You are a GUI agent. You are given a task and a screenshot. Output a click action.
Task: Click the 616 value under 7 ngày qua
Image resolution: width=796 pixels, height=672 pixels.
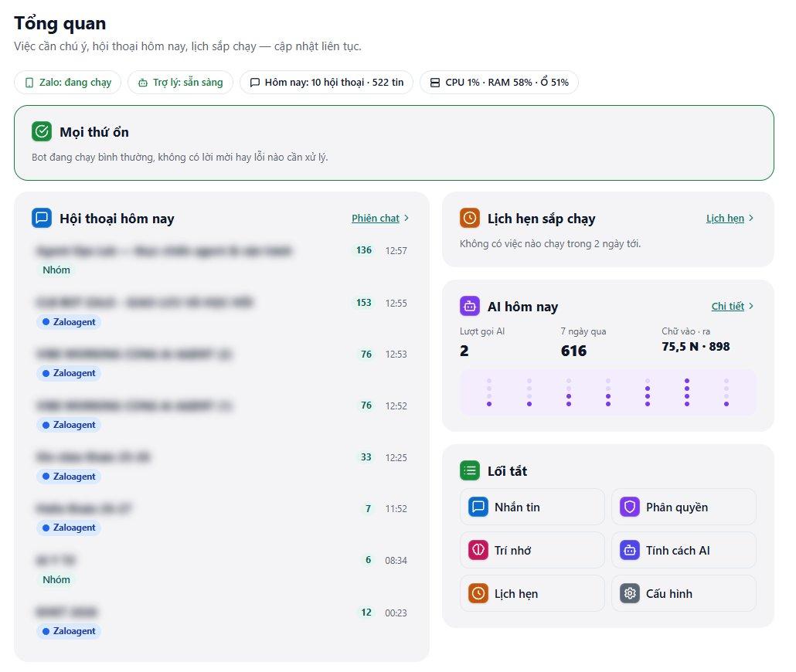573,351
